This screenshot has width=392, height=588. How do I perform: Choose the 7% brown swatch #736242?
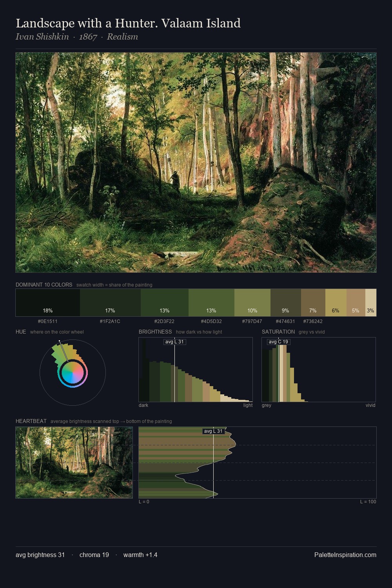313,303
